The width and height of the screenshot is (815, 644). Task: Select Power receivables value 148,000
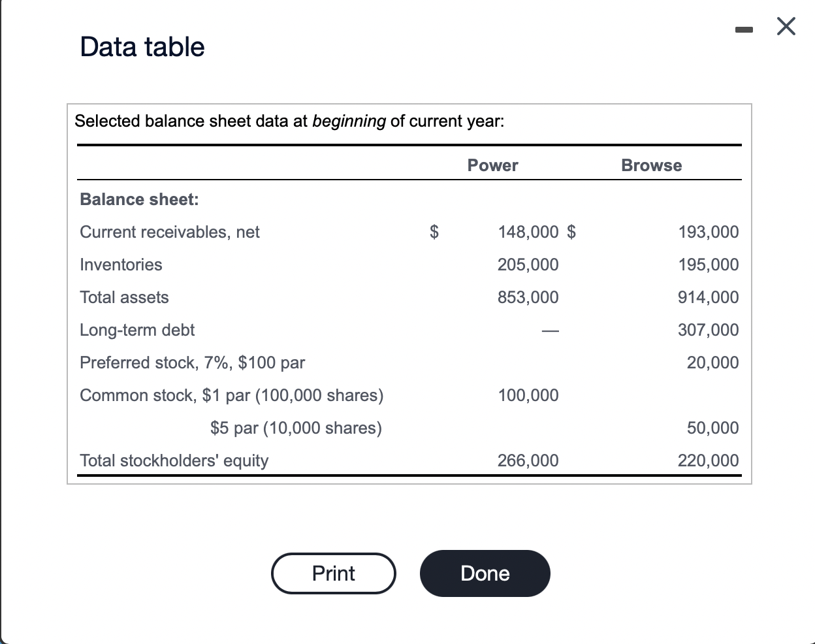(528, 232)
